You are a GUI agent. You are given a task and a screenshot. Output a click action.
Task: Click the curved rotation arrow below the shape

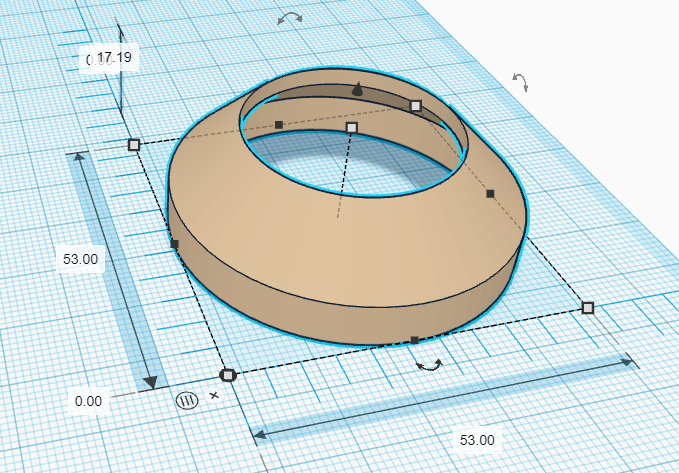(x=429, y=365)
